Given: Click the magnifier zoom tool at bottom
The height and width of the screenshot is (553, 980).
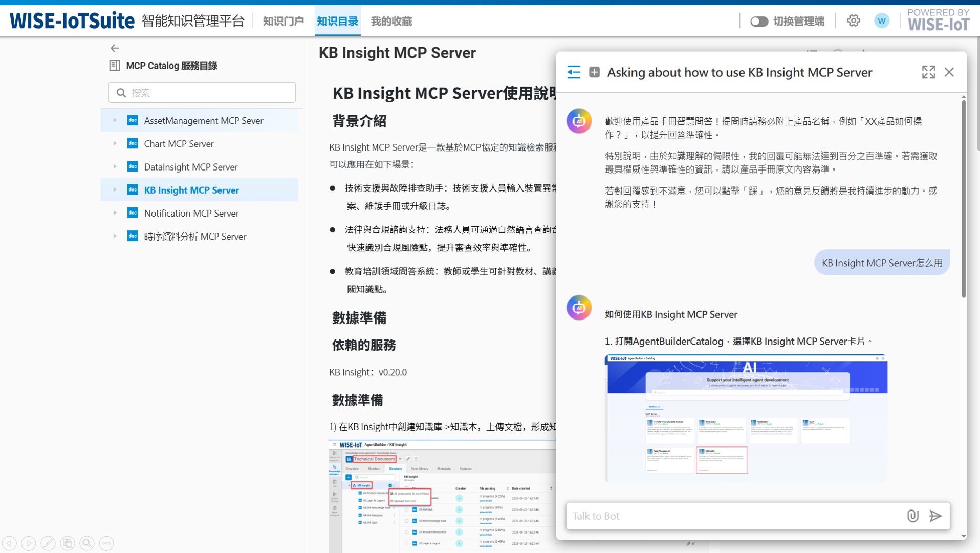Looking at the screenshot, I should 87,543.
